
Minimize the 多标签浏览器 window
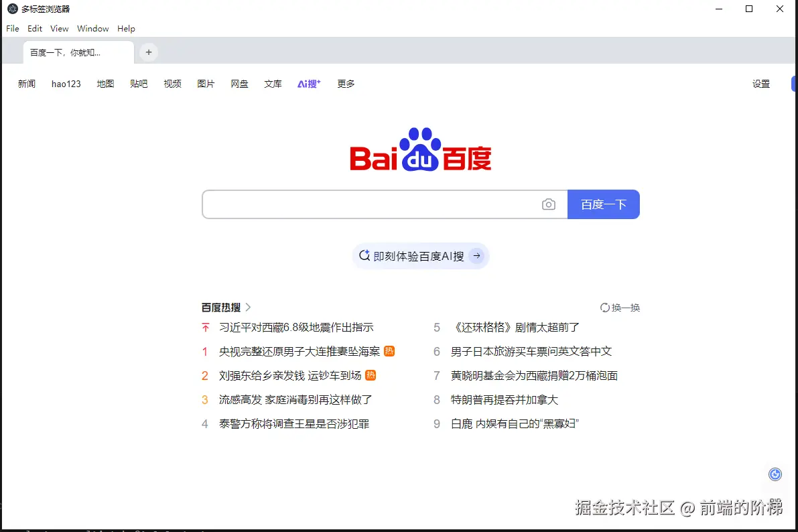pyautogui.click(x=719, y=9)
